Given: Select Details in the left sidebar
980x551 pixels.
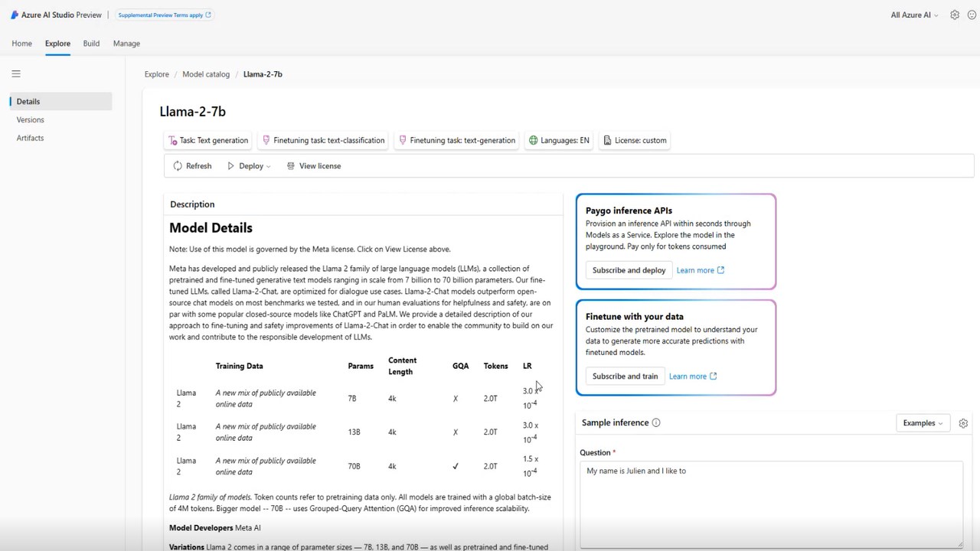Looking at the screenshot, I should (60, 101).
